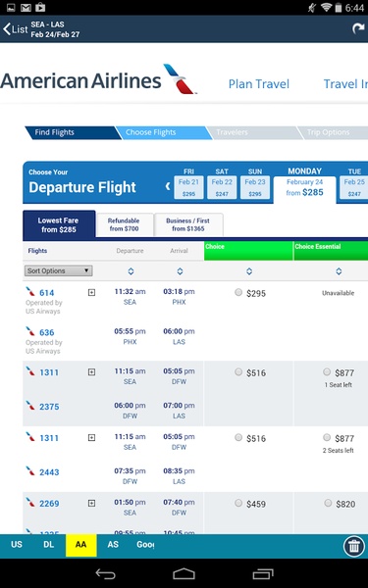Expand flight 2269 details plus box
Image resolution: width=368 pixels, height=588 pixels.
[91, 504]
